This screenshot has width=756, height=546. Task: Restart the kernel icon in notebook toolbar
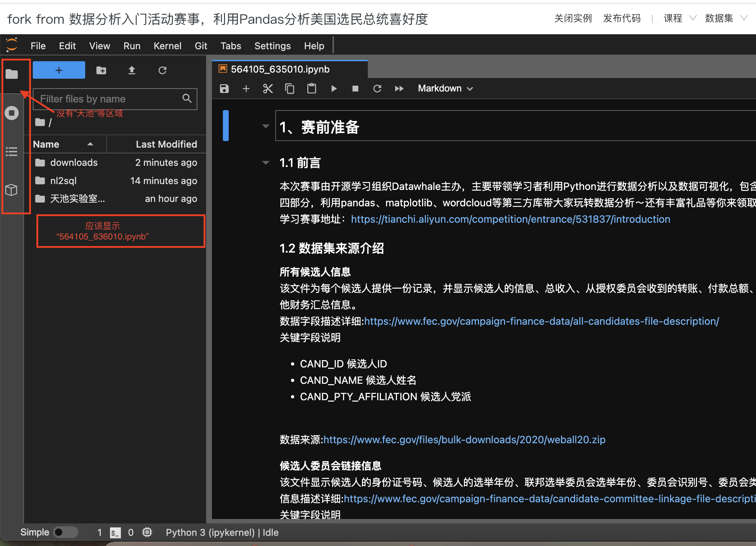coord(377,89)
